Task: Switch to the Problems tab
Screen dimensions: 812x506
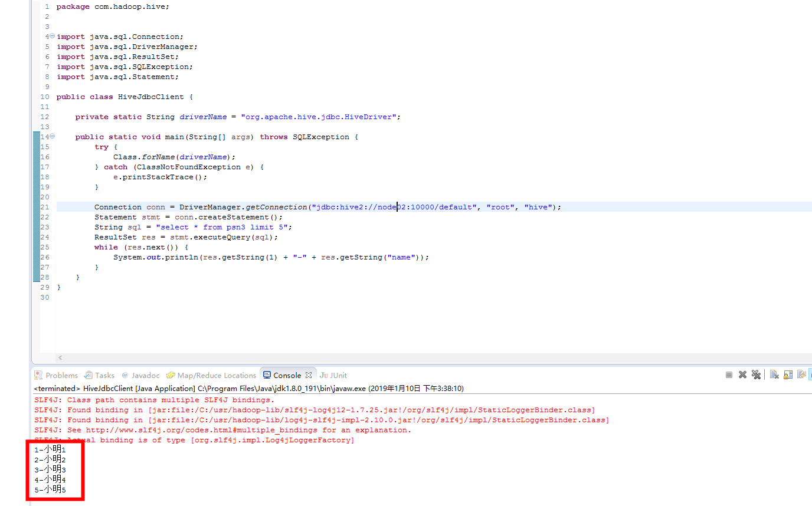Action: [x=56, y=375]
